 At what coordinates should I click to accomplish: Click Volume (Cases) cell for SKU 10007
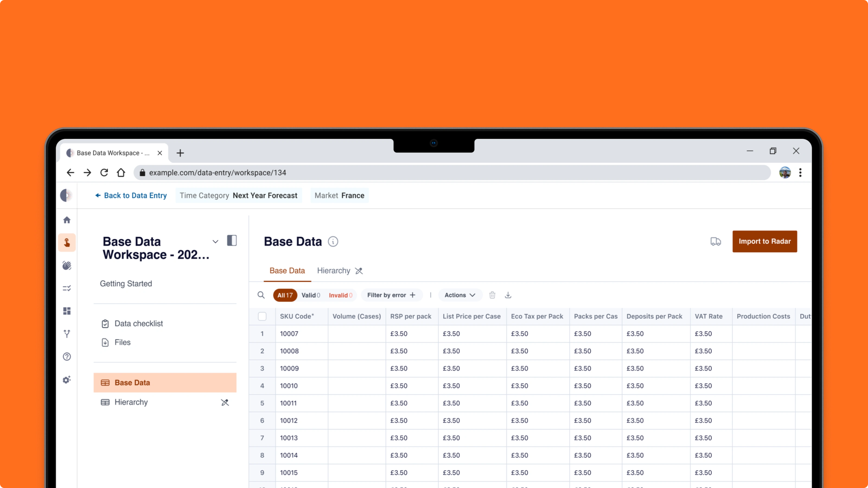356,333
